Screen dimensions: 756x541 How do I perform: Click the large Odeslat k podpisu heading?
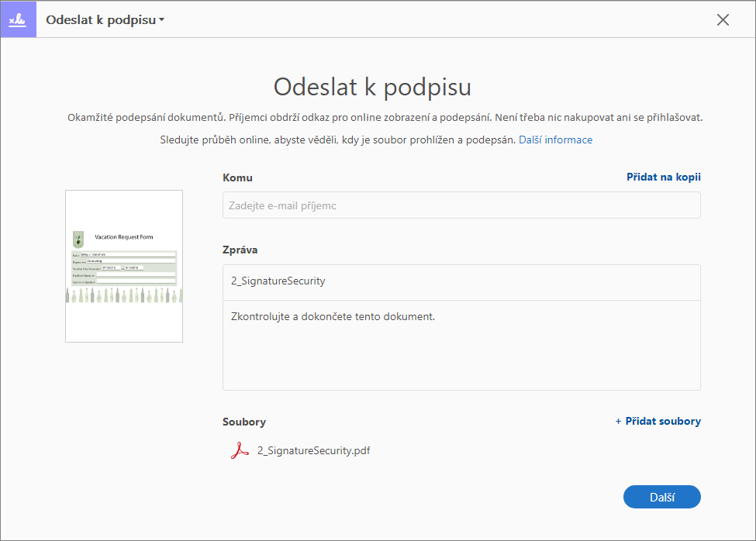pos(372,86)
